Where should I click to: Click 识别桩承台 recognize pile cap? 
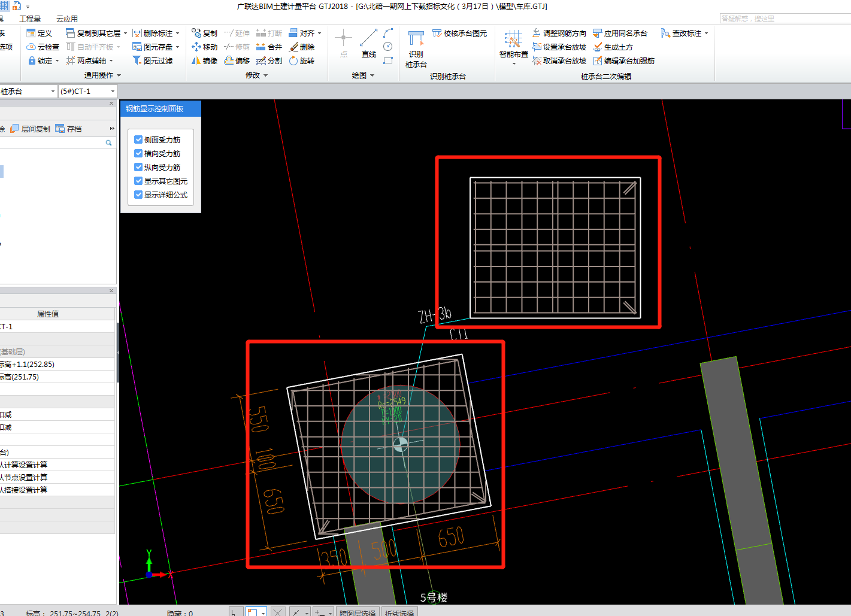click(416, 49)
